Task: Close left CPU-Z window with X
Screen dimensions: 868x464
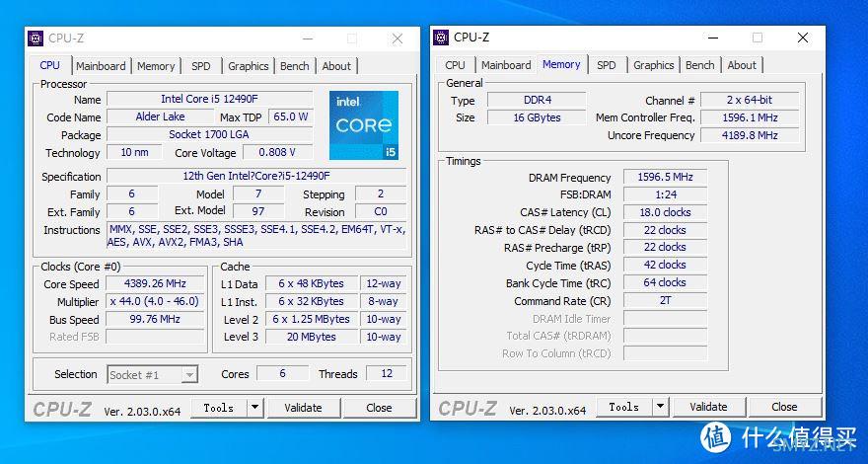Action: point(398,39)
